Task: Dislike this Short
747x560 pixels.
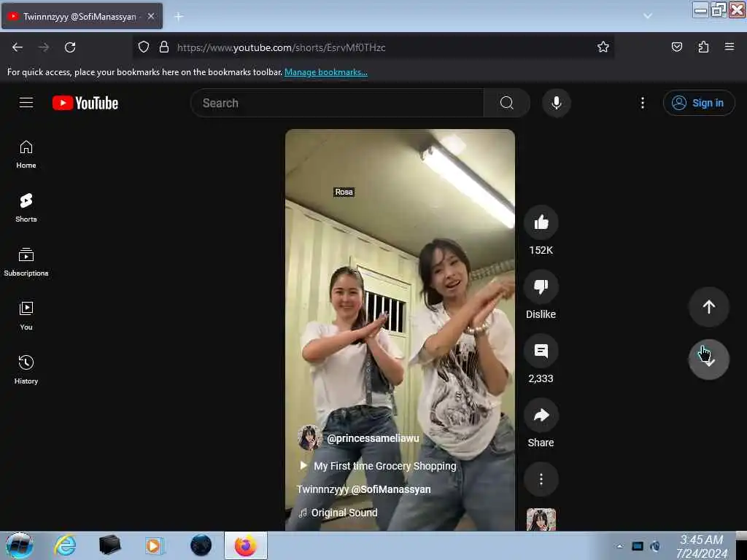Action: (x=541, y=287)
